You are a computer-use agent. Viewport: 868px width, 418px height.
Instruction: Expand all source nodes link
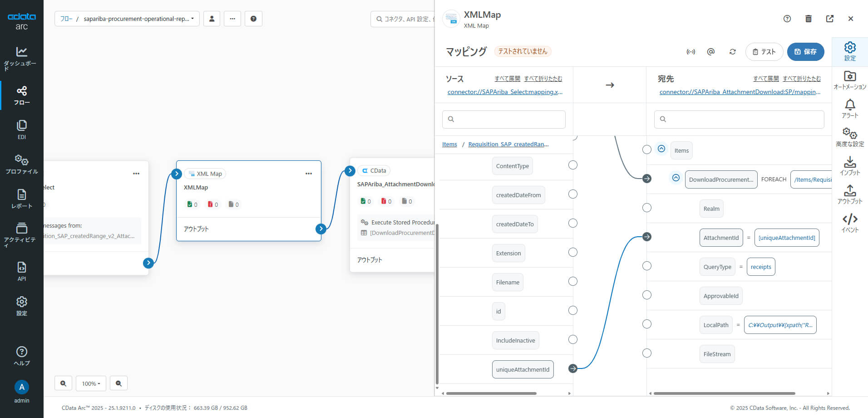507,79
